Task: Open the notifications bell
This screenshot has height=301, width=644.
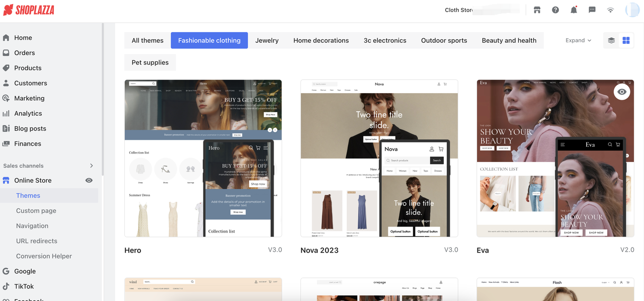Action: click(x=574, y=10)
